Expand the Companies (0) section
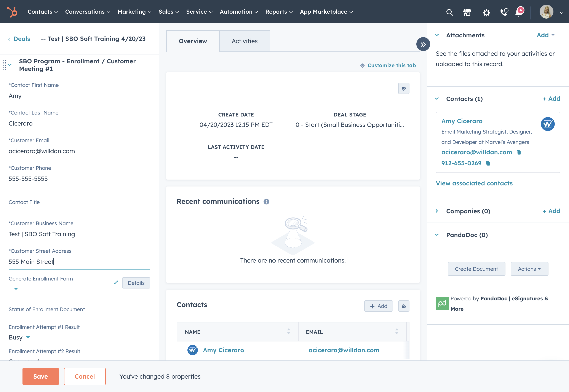Viewport: 569px width, 392px height. click(437, 211)
